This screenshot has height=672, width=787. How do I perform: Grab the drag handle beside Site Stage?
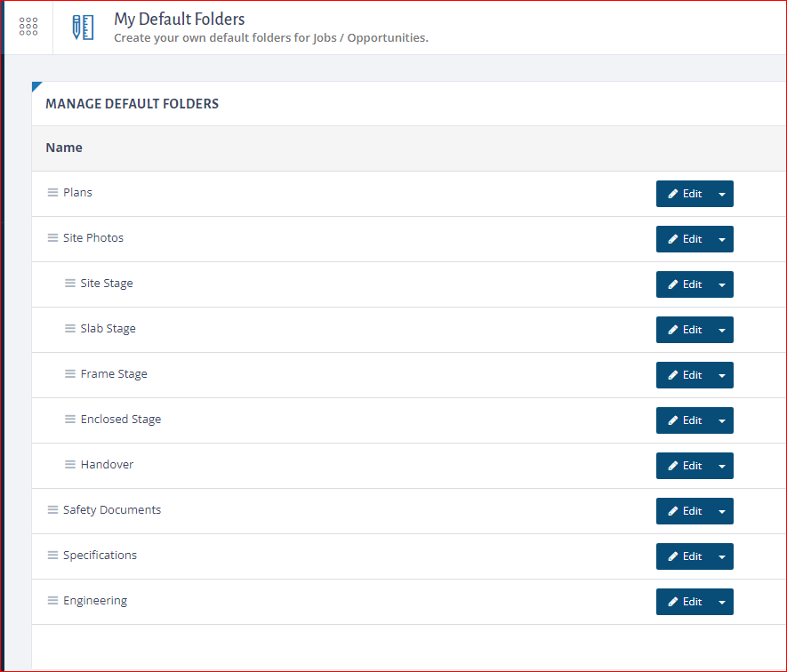coord(70,283)
